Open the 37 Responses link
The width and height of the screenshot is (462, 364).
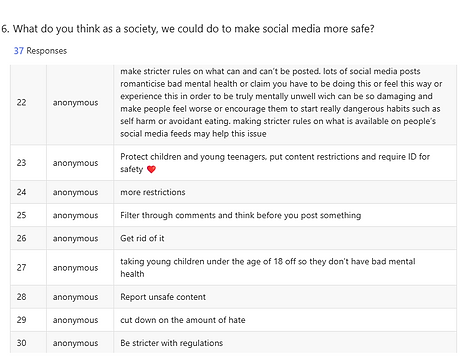pos(40,51)
